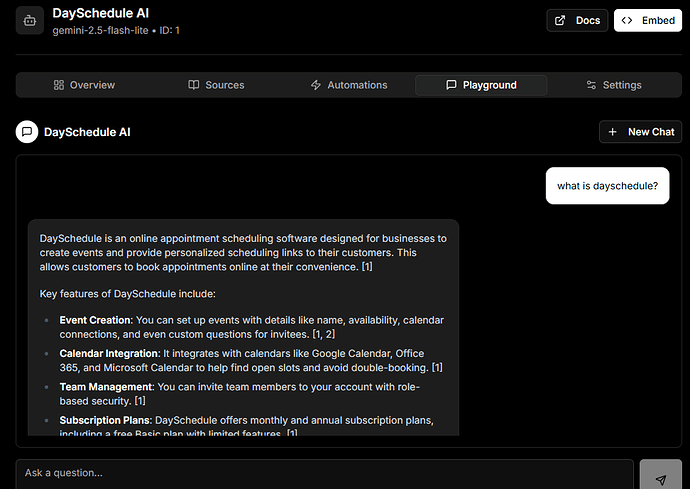Open citation [1] after 'avoid double-booking.'
Screen dimensions: 690x489
pyautogui.click(x=437, y=368)
